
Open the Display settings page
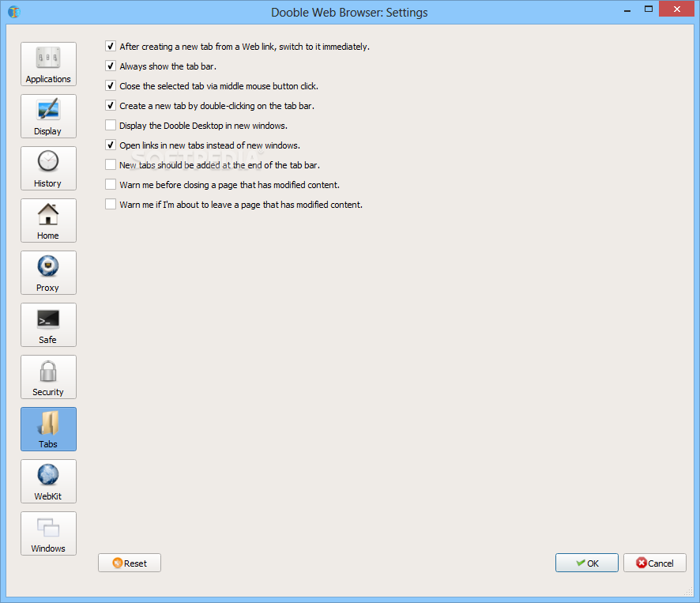coord(48,116)
